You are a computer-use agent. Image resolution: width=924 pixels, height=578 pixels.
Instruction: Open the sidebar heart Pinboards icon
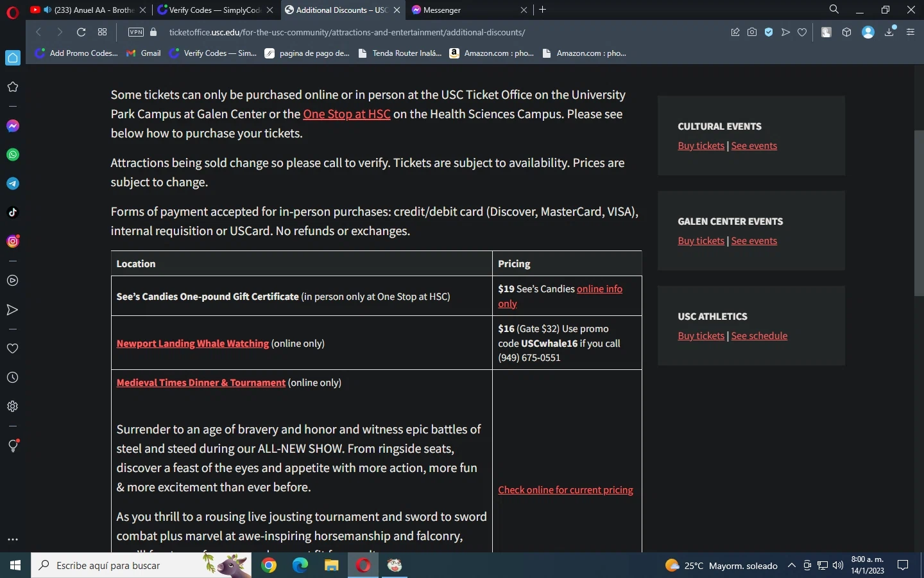13,349
